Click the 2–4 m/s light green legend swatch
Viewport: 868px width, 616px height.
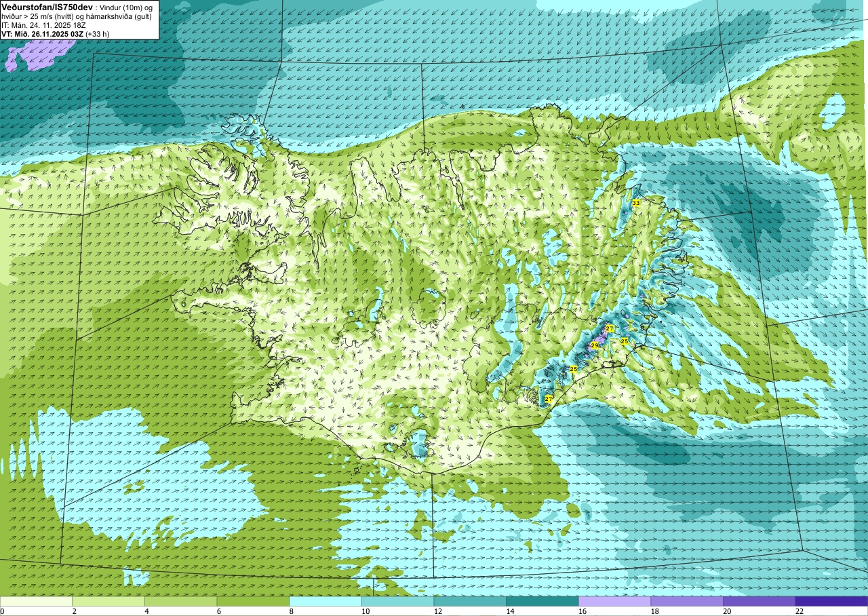[x=108, y=601]
